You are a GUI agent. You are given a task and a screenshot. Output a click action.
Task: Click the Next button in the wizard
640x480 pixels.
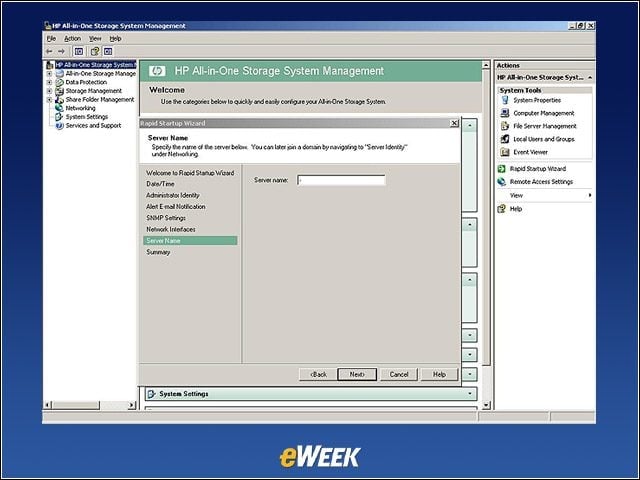[357, 374]
